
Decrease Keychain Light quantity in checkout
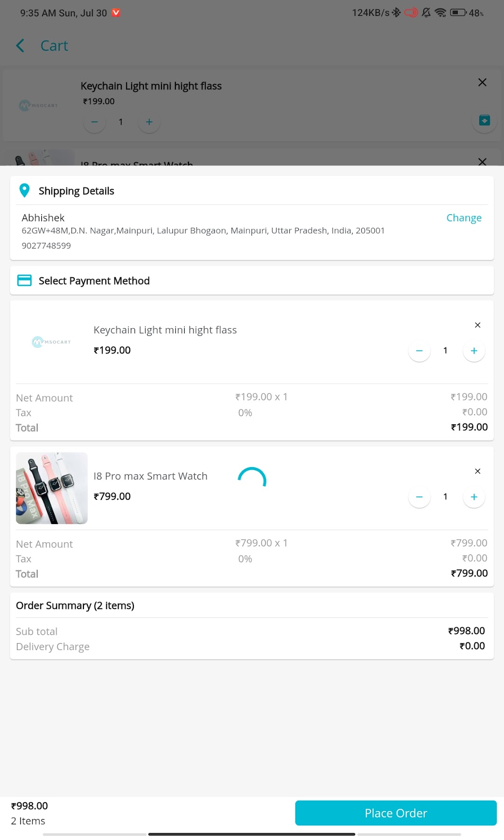click(419, 350)
